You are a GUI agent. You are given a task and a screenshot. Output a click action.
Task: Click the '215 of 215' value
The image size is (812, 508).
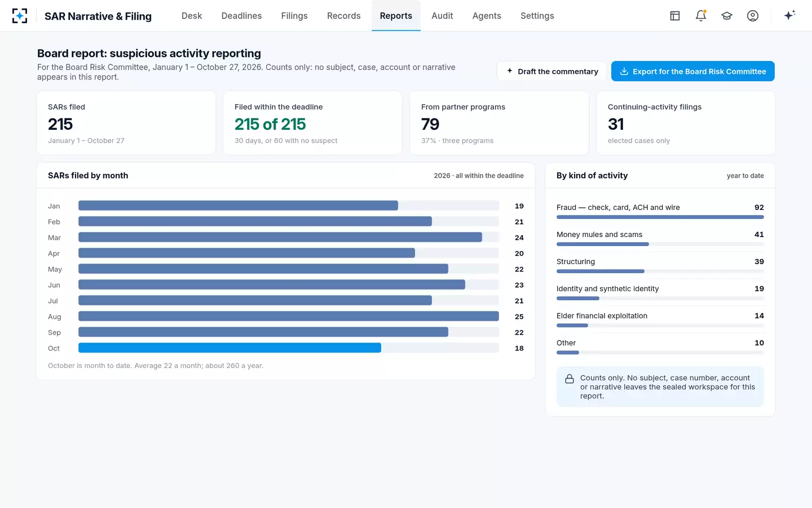click(x=270, y=124)
